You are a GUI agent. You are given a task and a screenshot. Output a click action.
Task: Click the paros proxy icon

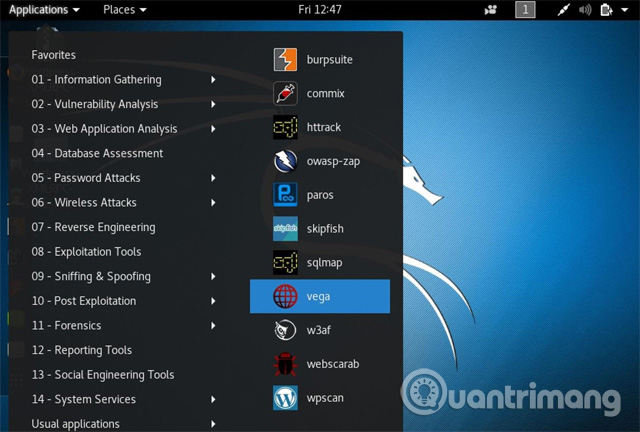(x=285, y=195)
